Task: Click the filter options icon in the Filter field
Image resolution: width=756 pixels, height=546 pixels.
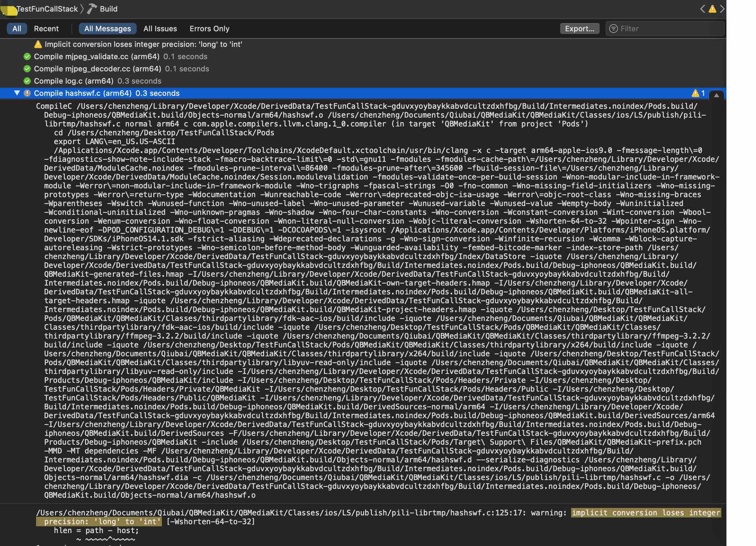Action: 613,29
